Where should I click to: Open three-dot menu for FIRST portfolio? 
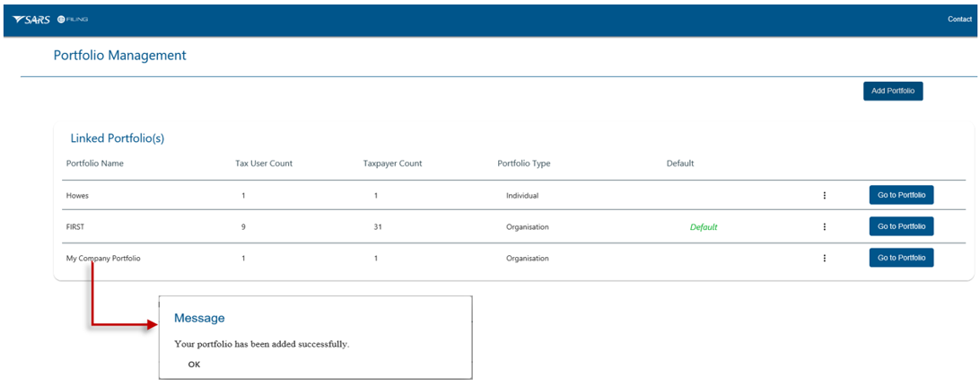click(824, 226)
